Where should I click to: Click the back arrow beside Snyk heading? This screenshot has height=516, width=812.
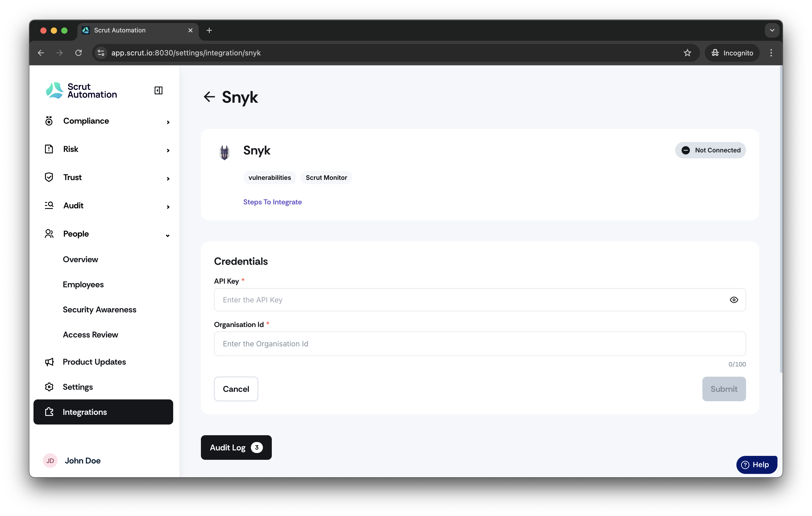pyautogui.click(x=209, y=97)
